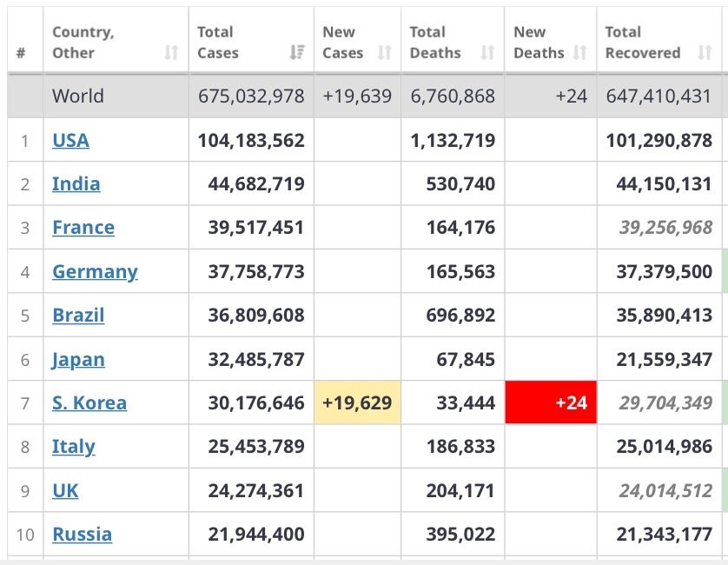This screenshot has width=728, height=565.
Task: Click the World row label
Action: [x=78, y=96]
